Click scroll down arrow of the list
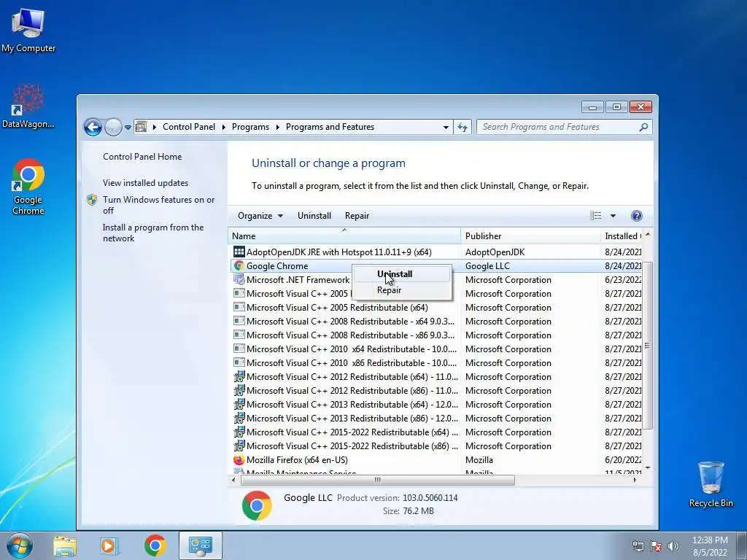The height and width of the screenshot is (560, 747). pyautogui.click(x=648, y=469)
